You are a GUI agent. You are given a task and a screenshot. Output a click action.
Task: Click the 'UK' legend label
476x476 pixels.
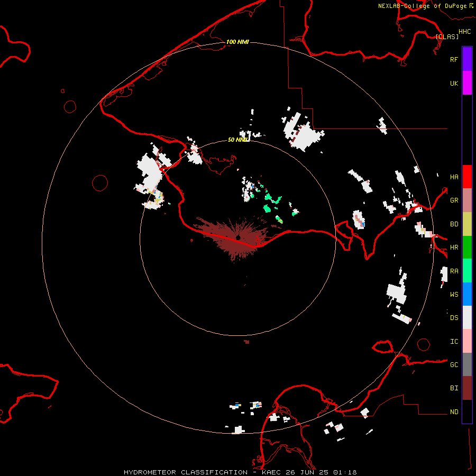pos(454,83)
